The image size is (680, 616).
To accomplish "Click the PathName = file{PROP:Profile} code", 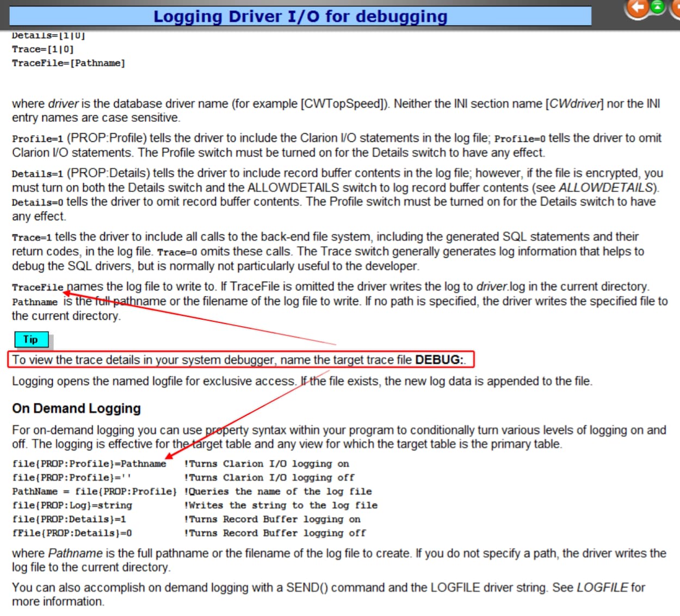I will click(x=94, y=491).
